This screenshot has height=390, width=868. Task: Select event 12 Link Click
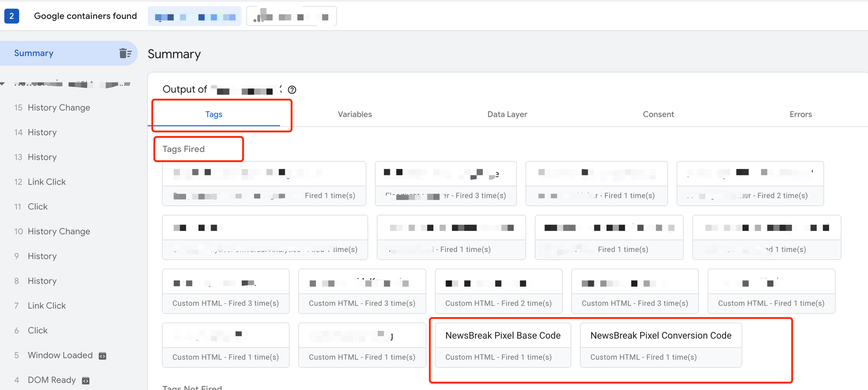pyautogui.click(x=47, y=182)
